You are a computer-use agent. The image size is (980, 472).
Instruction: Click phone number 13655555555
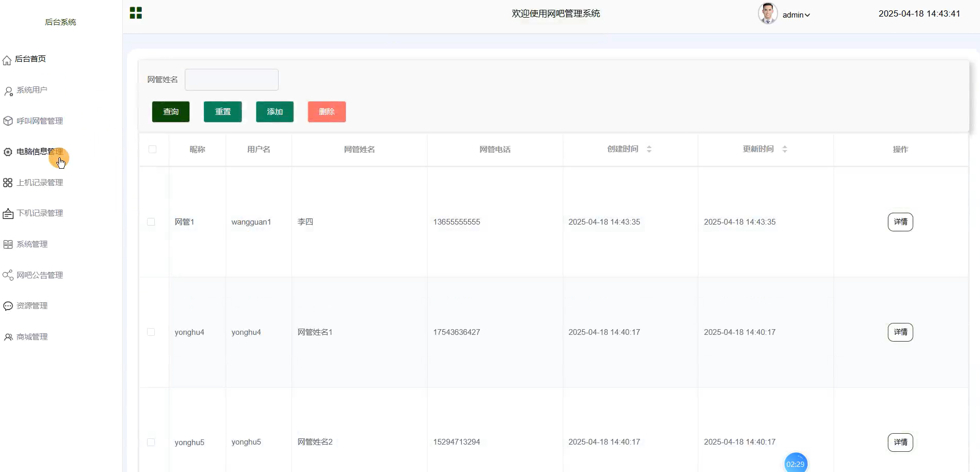pyautogui.click(x=457, y=222)
